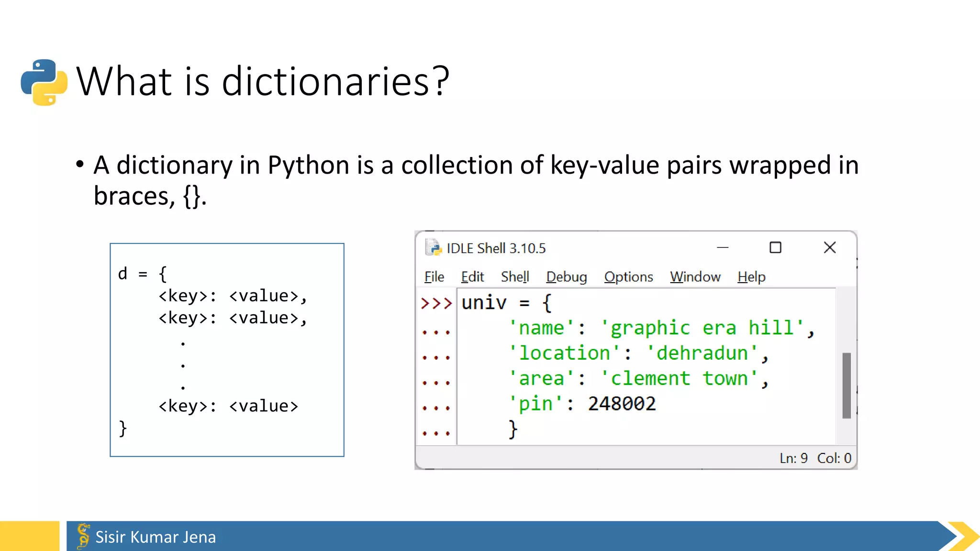Viewport: 980px width, 551px height.
Task: Click the last '<key>: <value>' line without comma
Action: pos(228,406)
